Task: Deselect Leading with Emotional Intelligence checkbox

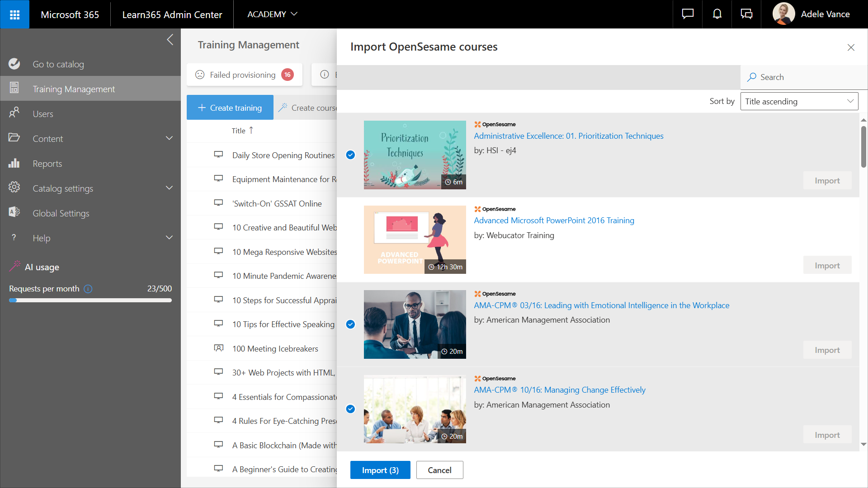Action: [x=350, y=324]
